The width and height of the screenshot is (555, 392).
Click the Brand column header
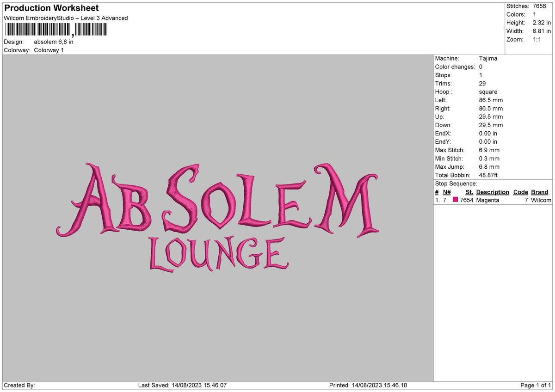click(x=540, y=192)
